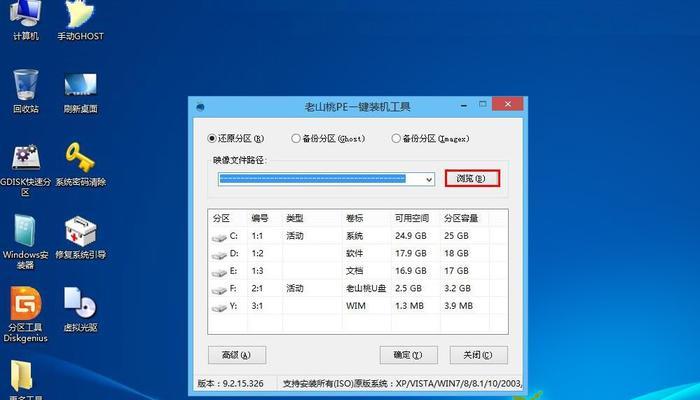The image size is (700, 400).
Task: Click the 24.9 GB free space cell
Action: [x=411, y=236]
